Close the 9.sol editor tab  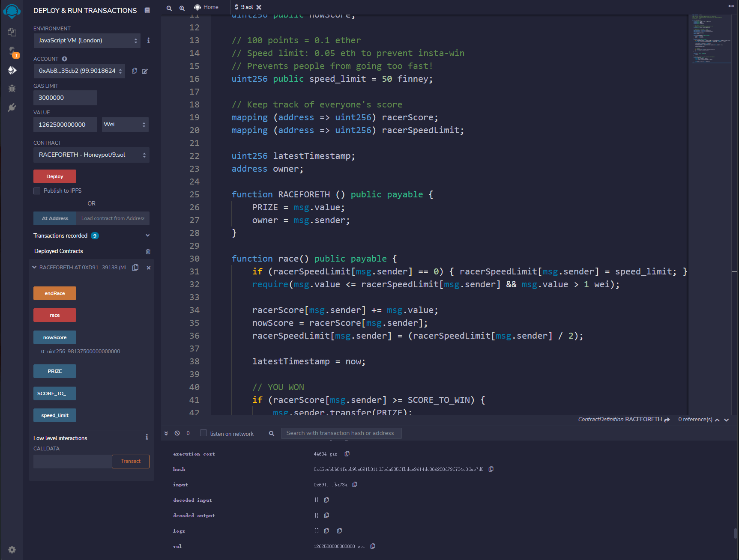click(x=259, y=7)
